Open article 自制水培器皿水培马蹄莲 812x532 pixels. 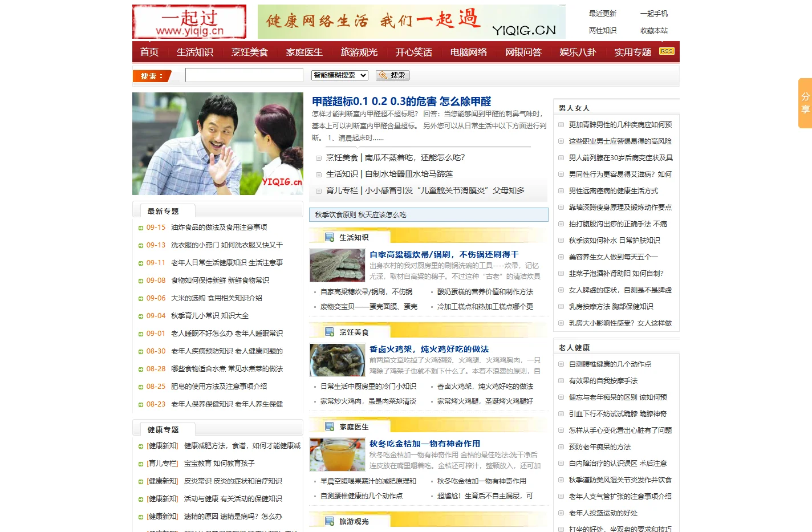click(409, 174)
